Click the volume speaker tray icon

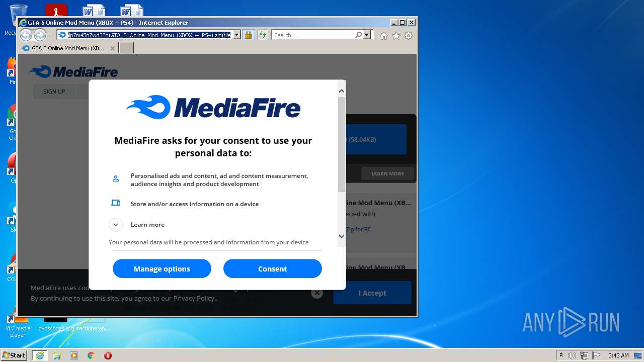click(572, 355)
